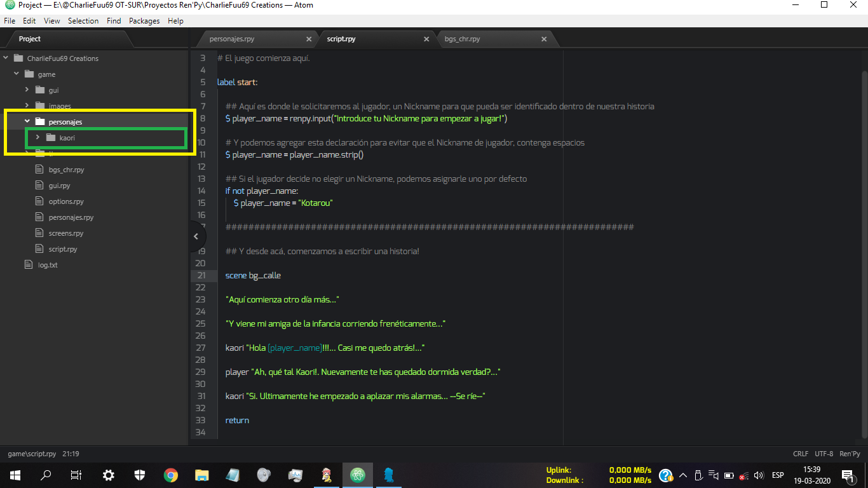
Task: Open the Selection menu
Action: click(83, 21)
